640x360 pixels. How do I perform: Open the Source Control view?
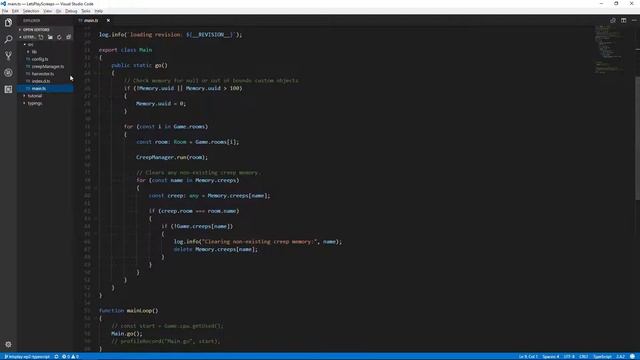point(8,56)
